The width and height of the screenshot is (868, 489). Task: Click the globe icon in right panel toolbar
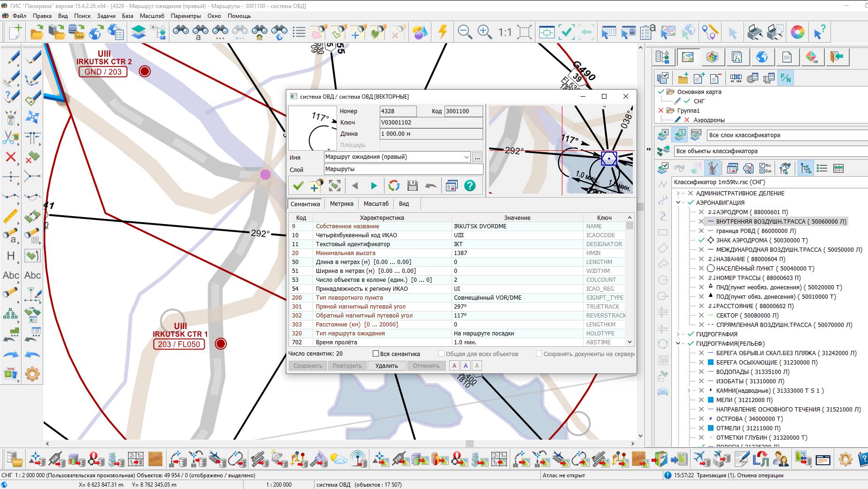pos(762,57)
